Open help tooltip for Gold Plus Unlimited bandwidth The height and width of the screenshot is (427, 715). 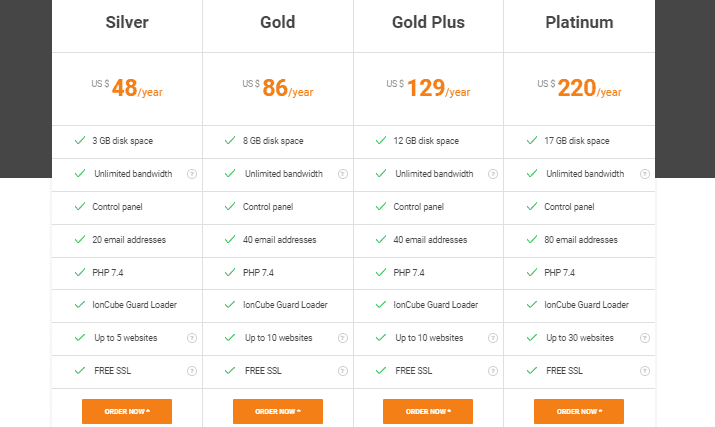[x=493, y=174]
